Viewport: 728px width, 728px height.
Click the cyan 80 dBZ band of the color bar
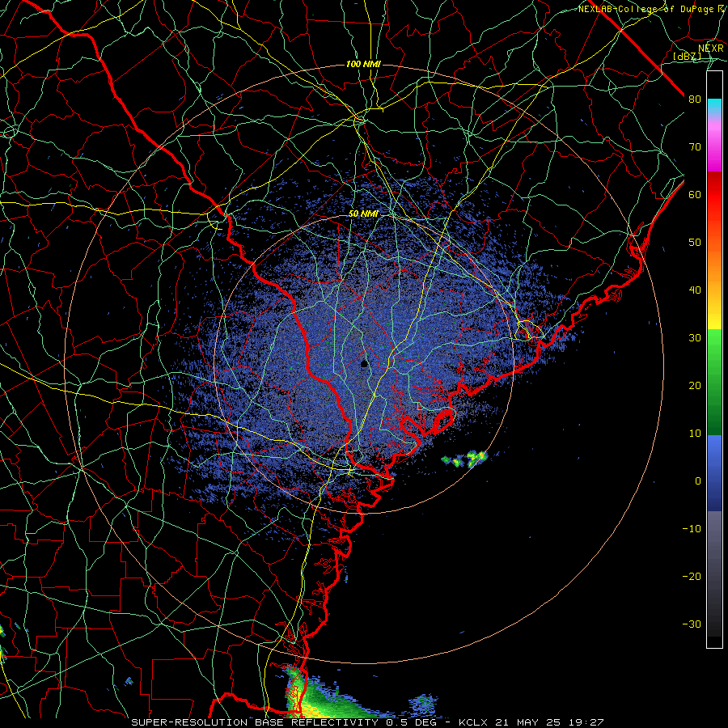coord(714,107)
